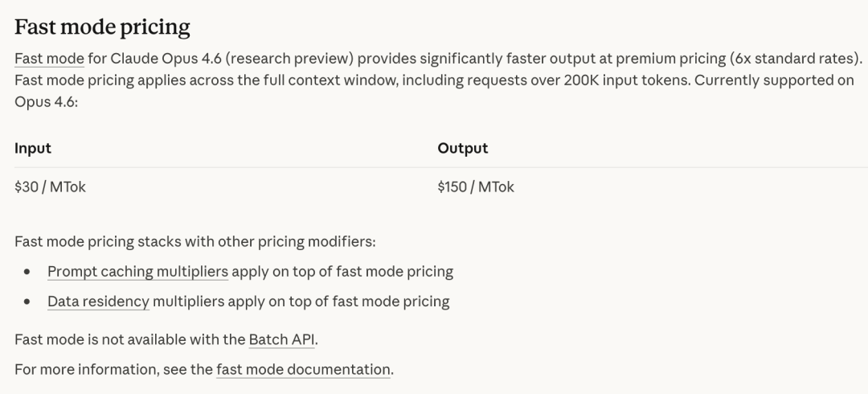
Task: Select the Output column header
Action: pos(462,148)
